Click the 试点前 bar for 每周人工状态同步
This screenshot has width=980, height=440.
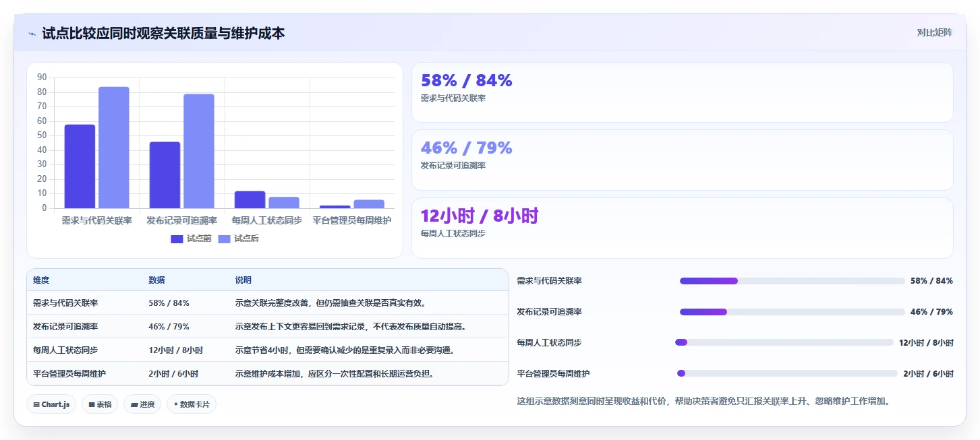point(250,199)
